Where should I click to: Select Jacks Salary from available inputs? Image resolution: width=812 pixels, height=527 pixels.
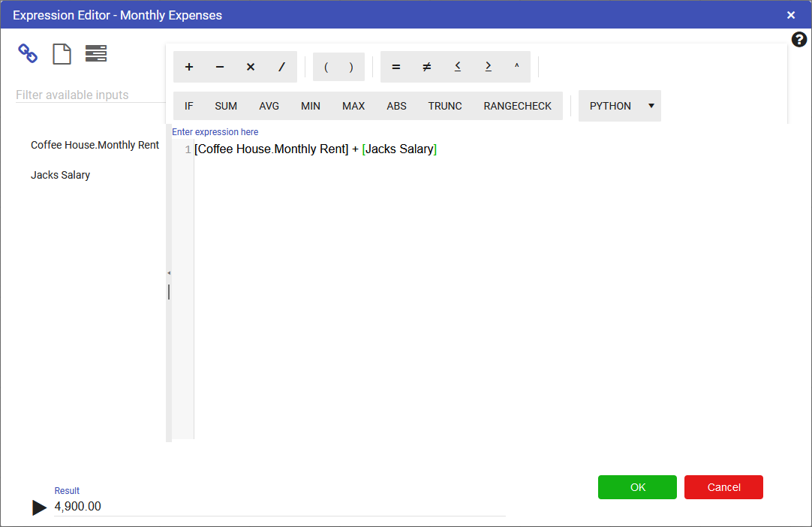pyautogui.click(x=60, y=175)
